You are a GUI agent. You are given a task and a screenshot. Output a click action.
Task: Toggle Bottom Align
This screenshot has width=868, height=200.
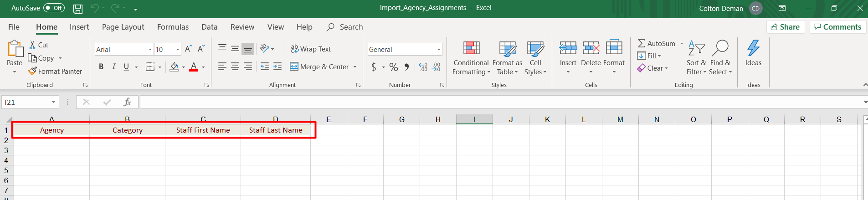[x=248, y=48]
